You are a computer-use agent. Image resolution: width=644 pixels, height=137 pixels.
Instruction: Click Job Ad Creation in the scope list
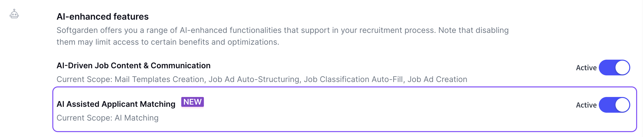coord(437,79)
